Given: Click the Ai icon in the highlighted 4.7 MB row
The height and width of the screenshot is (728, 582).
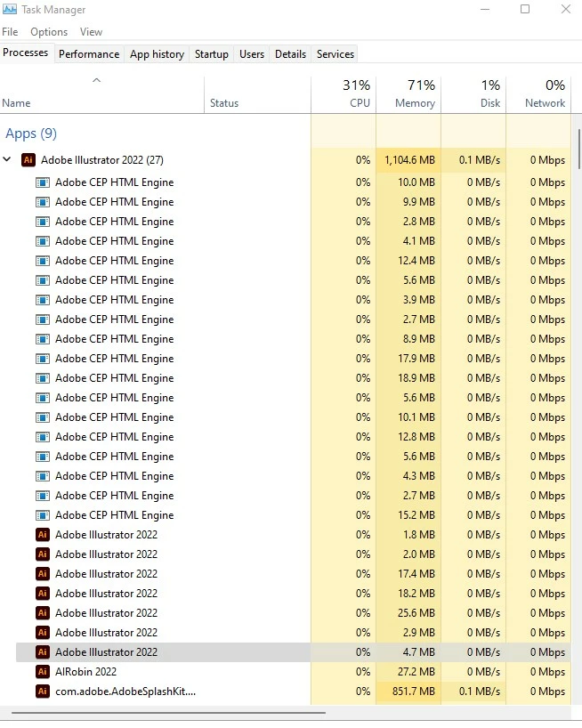Looking at the screenshot, I should tap(43, 651).
